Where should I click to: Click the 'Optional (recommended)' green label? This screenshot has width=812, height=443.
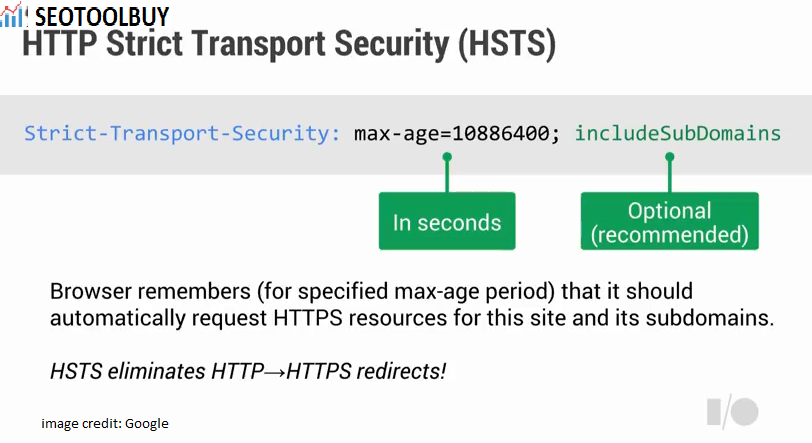[x=670, y=221]
